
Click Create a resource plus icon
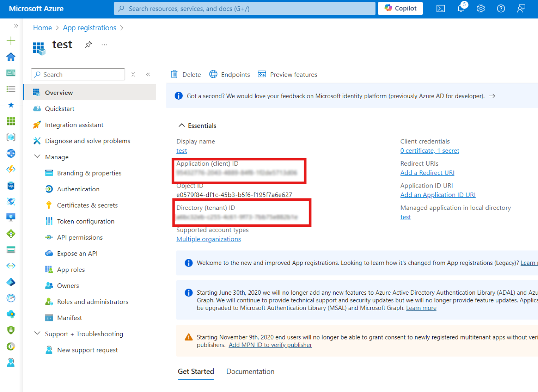tap(11, 41)
